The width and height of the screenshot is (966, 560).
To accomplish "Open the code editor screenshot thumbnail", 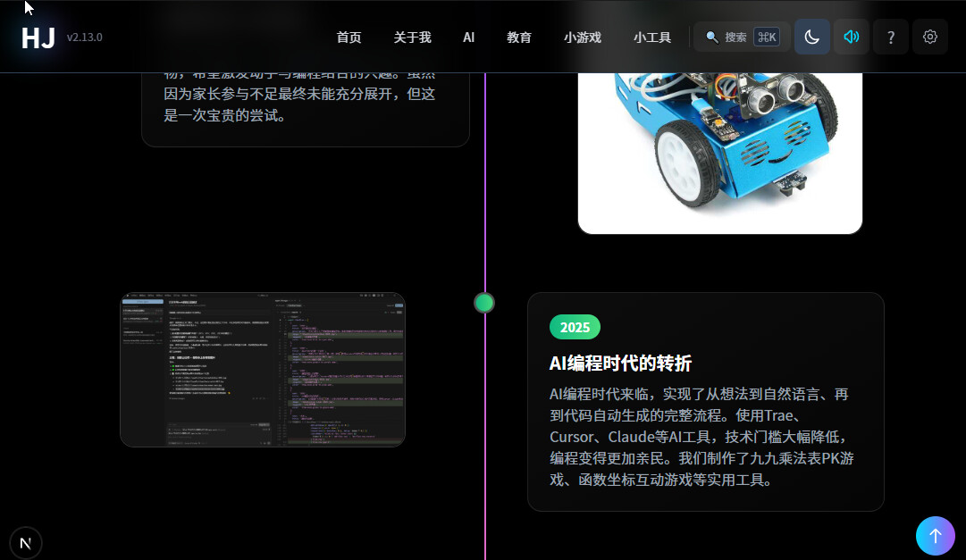I will point(263,369).
